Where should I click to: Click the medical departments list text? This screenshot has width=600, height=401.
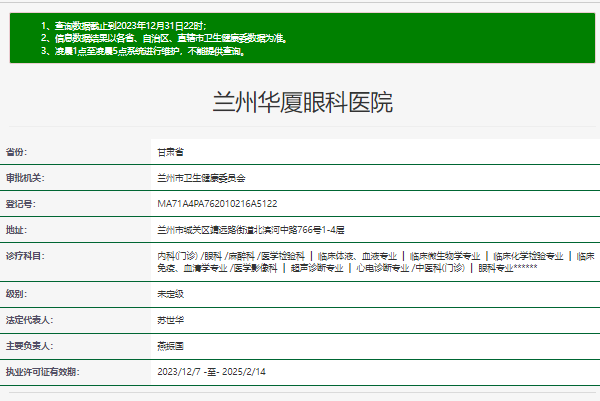pos(376,262)
